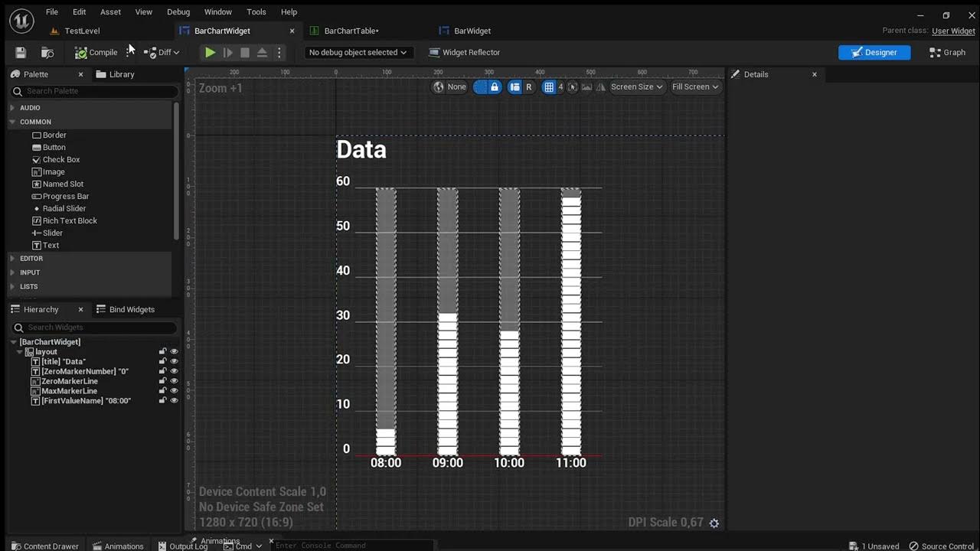Open the Bind Widgets tab
The height and width of the screenshot is (551, 980).
tap(125, 309)
